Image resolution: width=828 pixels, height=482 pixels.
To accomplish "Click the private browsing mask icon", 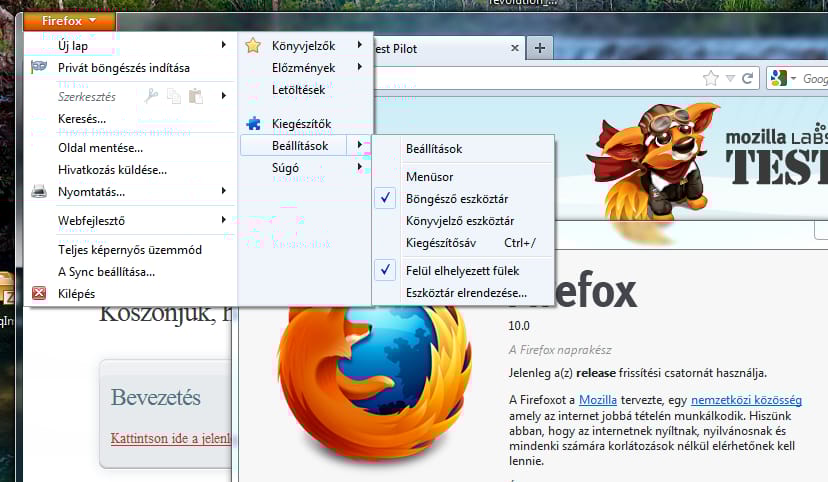I will pos(39,68).
